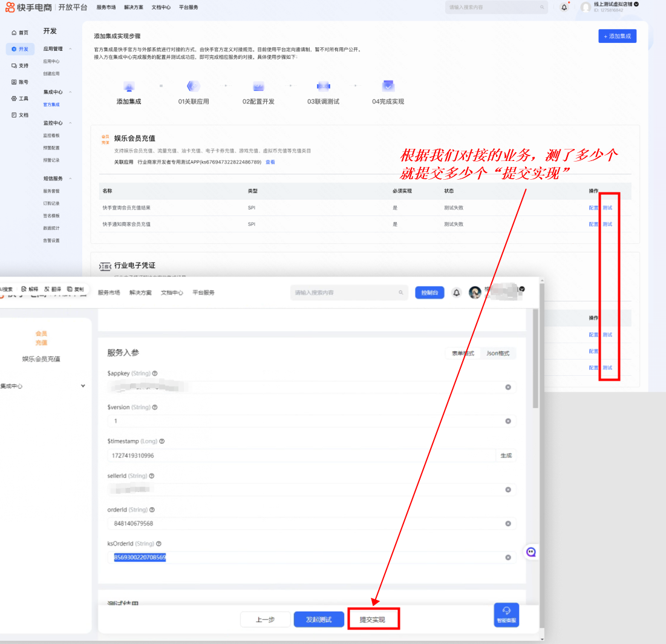Collapse the 集成中心 sidebar group
This screenshot has width=666, height=644.
pos(70,92)
